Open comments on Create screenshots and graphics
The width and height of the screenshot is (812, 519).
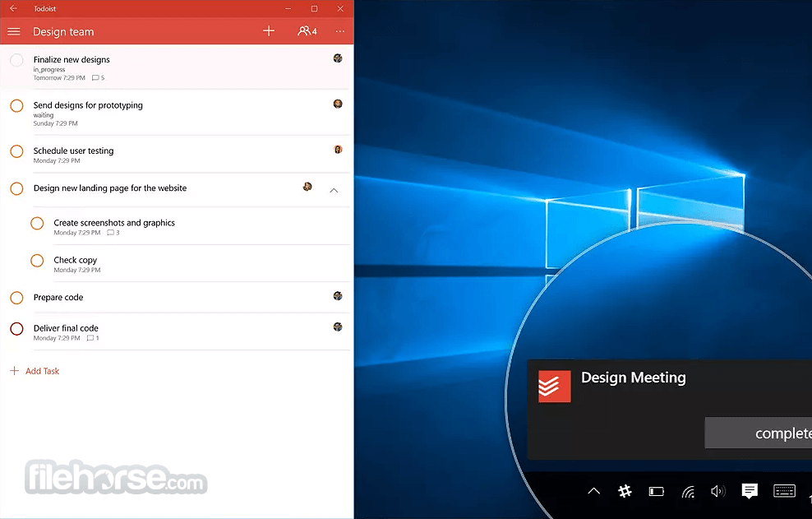point(113,233)
